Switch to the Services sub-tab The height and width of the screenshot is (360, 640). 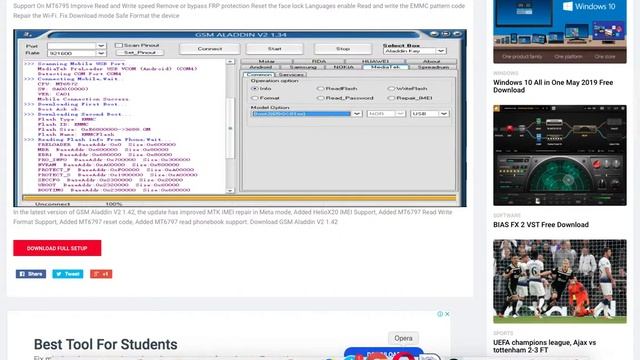(291, 75)
